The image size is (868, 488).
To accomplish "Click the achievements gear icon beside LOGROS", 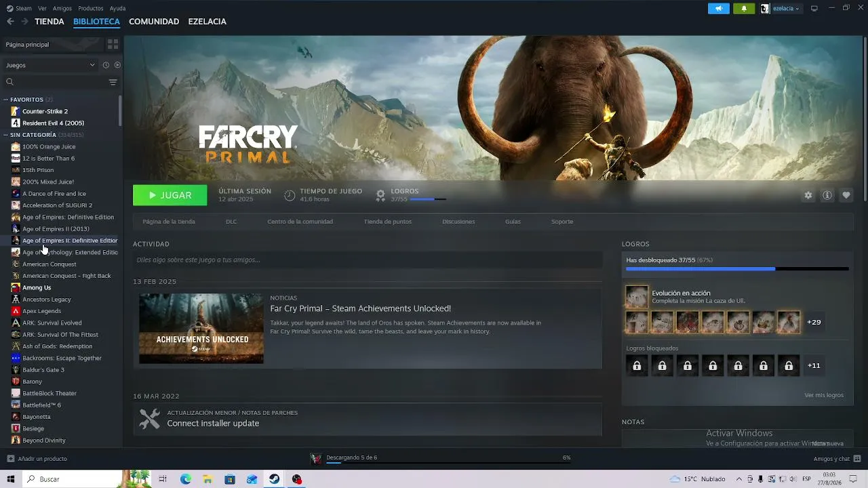I will [x=380, y=195].
